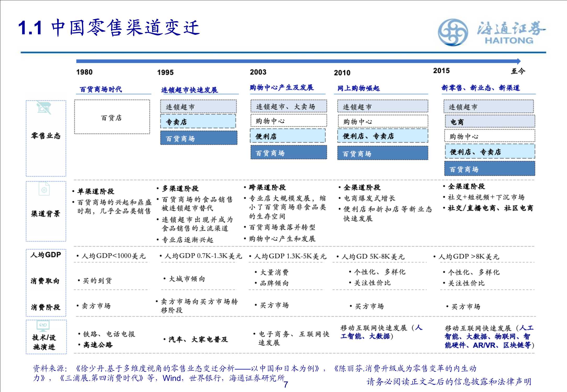
Task: Click the monitor icon above 技术/设施演进
Action: click(x=43, y=326)
